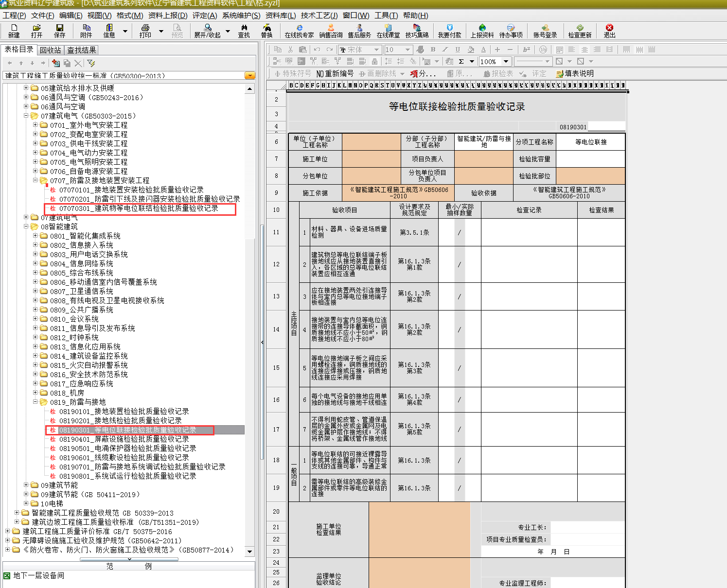Viewport: 727px width, 588px height.
Task: Toggle the 地下一层设备间 checkbox icon
Action: pyautogui.click(x=7, y=576)
